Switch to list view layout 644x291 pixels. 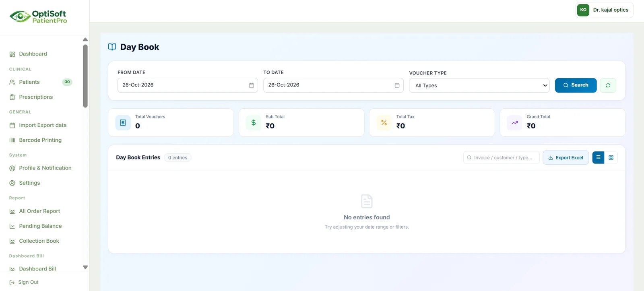(x=598, y=157)
